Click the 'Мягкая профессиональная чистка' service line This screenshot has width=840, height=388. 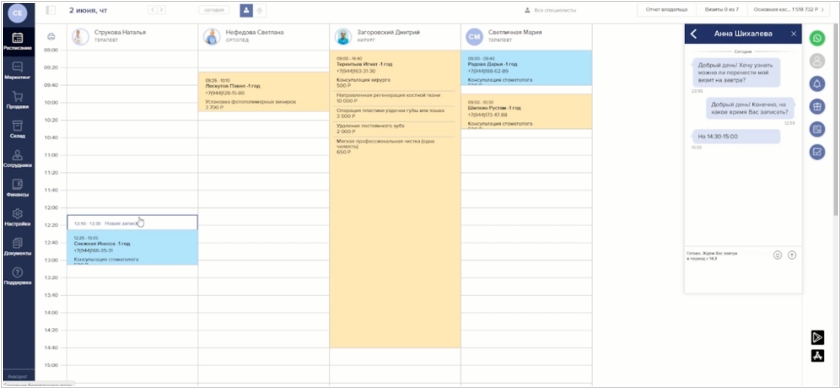[x=395, y=146]
